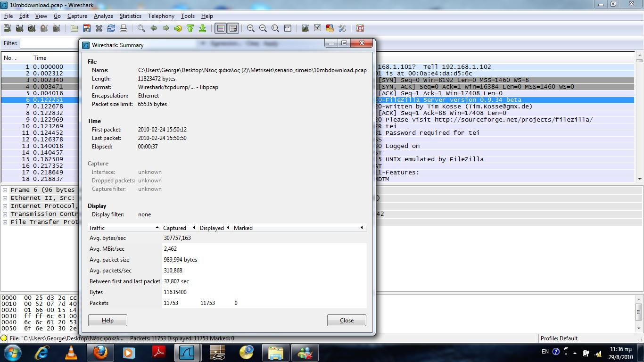Click the find packet magnifier icon

pos(141,28)
